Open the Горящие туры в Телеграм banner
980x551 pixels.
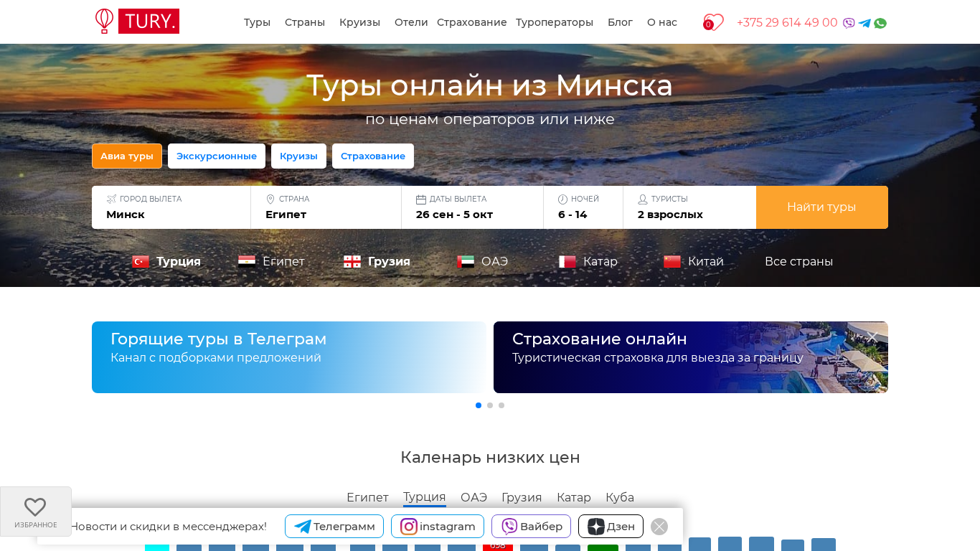pos(289,357)
